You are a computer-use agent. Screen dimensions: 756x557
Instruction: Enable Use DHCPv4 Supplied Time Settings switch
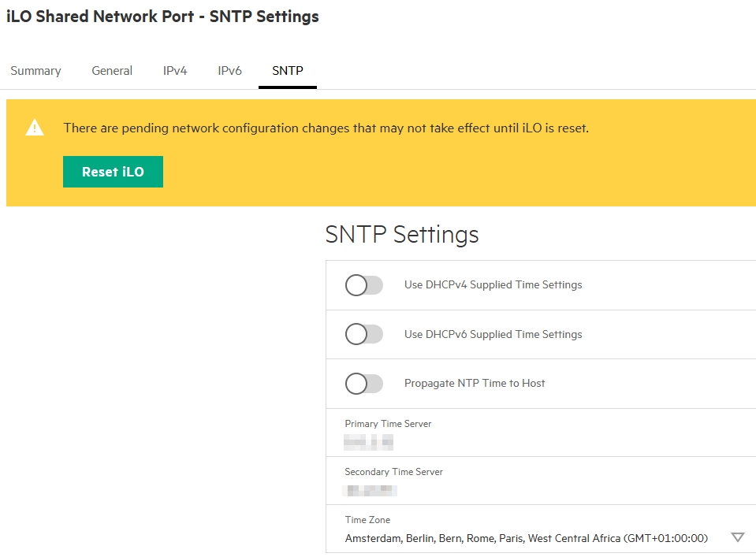coord(363,285)
